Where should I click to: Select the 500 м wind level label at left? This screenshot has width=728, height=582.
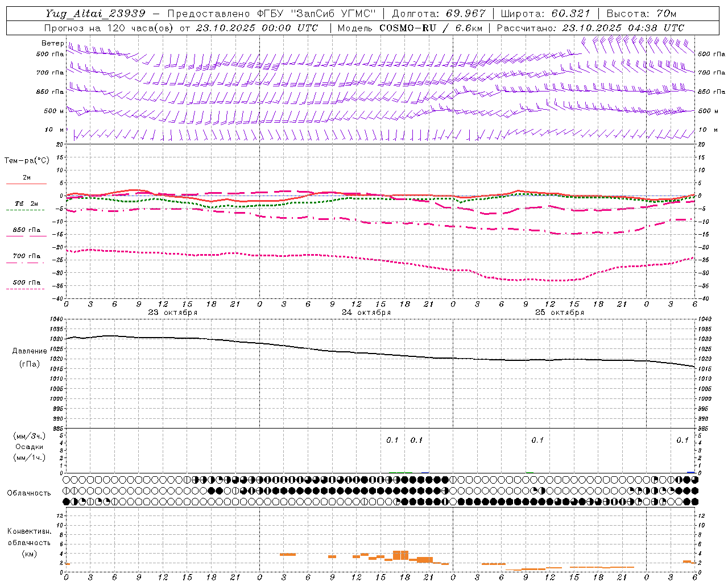click(54, 111)
